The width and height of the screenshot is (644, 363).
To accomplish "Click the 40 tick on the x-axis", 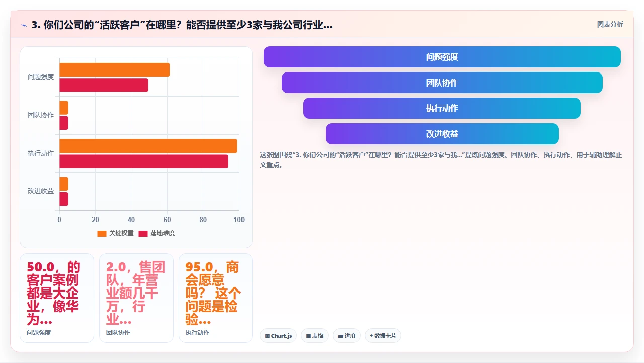I will [x=131, y=220].
